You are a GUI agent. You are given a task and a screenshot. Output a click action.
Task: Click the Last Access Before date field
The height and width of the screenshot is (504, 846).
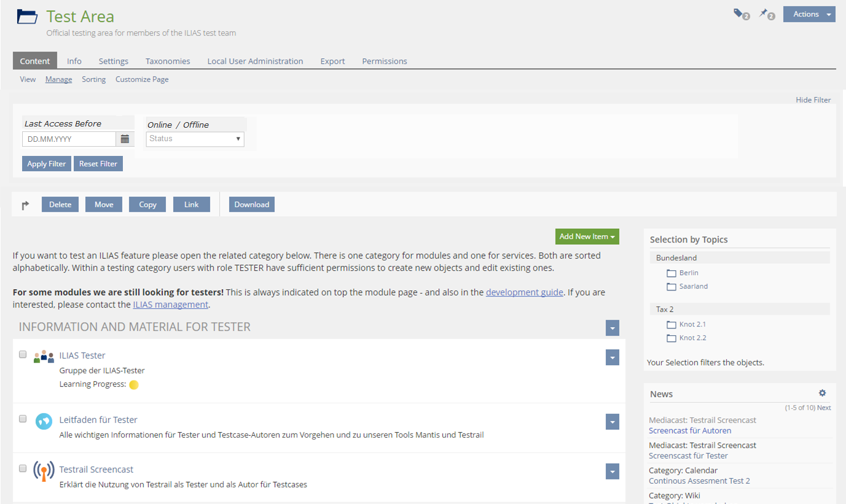pos(69,139)
